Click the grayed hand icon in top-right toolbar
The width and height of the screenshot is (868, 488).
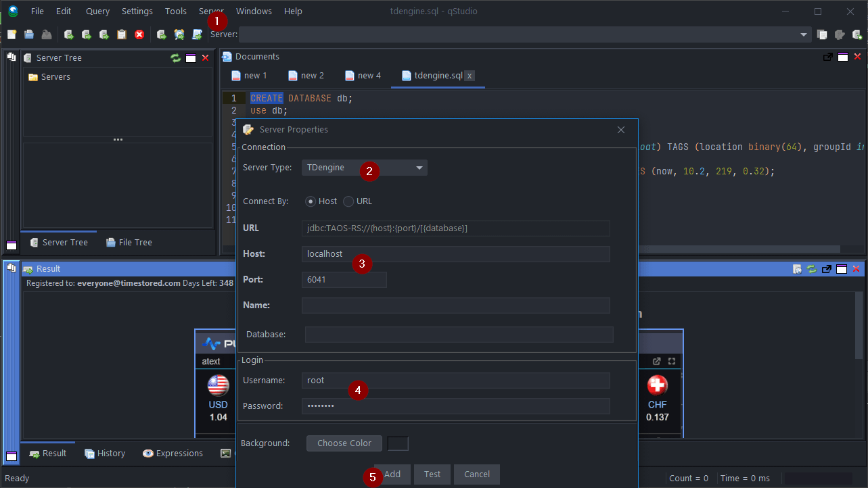(840, 34)
